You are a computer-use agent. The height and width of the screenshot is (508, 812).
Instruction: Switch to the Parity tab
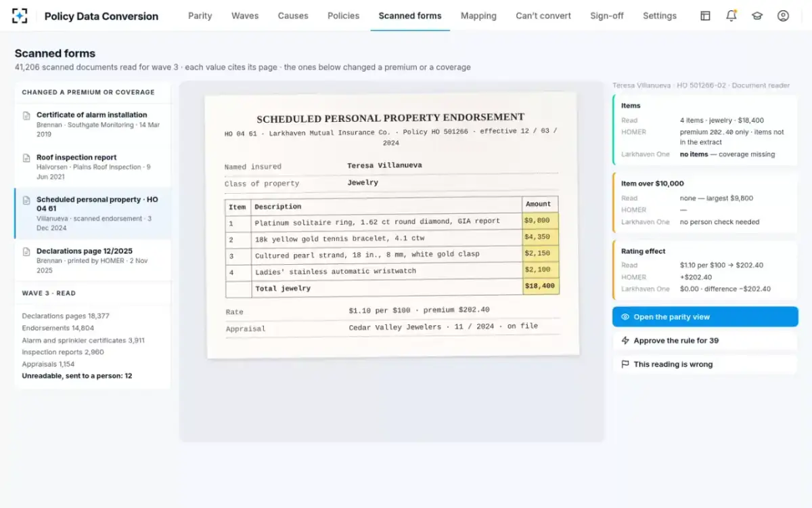pos(200,16)
